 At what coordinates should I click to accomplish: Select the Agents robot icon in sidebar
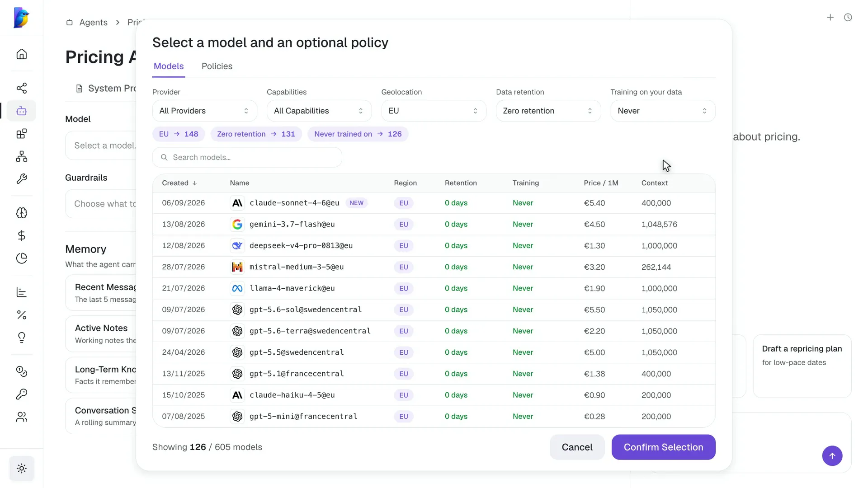click(x=22, y=111)
